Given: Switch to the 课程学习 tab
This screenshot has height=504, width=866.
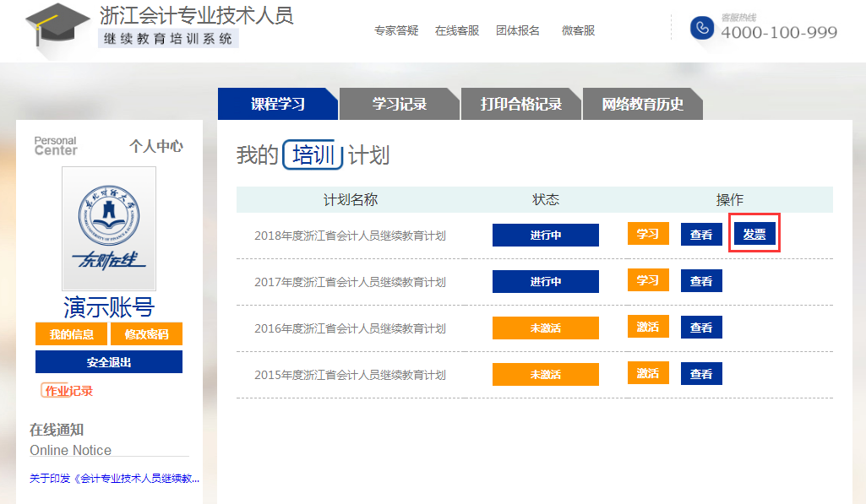Looking at the screenshot, I should [x=277, y=105].
